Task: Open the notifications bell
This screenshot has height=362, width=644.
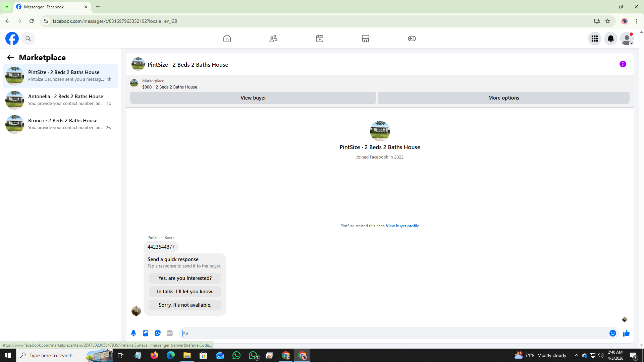Action: [611, 39]
